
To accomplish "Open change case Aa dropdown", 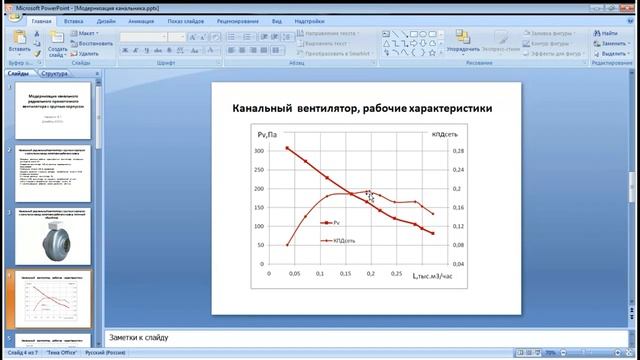I will [x=195, y=50].
